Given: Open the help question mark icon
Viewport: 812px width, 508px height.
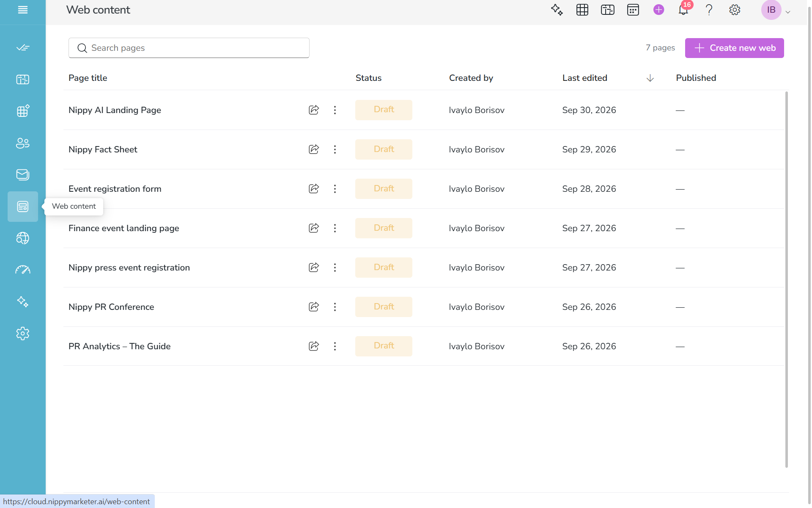Looking at the screenshot, I should click(x=709, y=10).
